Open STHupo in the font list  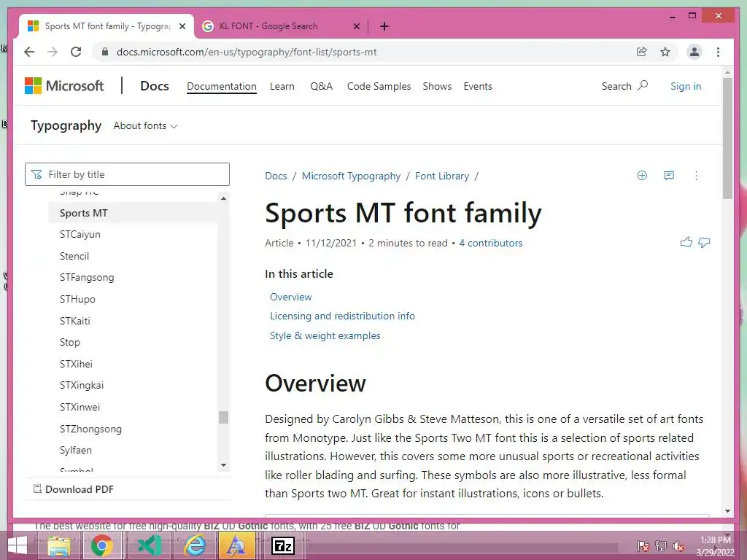(x=77, y=299)
